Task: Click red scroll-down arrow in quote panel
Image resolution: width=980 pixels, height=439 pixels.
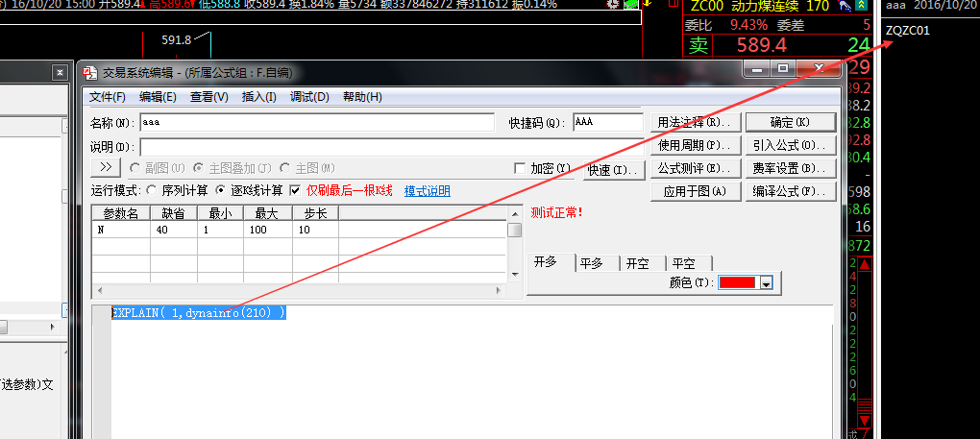Action: click(865, 420)
